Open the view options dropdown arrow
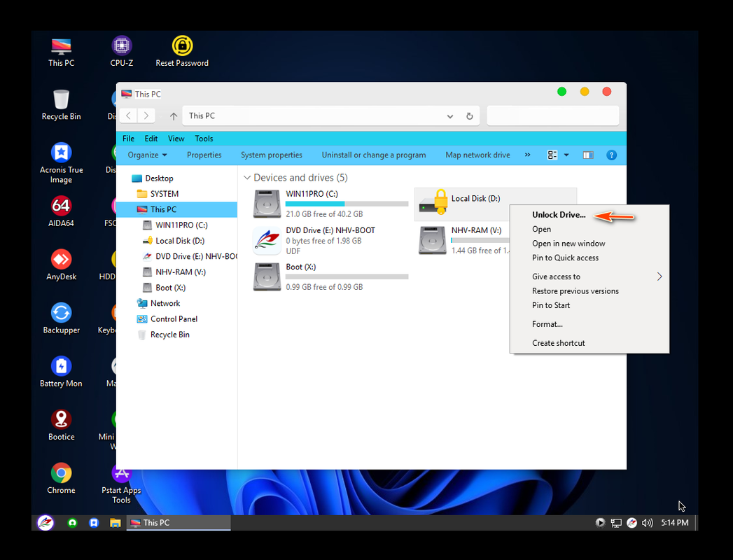The image size is (733, 560). pos(566,155)
